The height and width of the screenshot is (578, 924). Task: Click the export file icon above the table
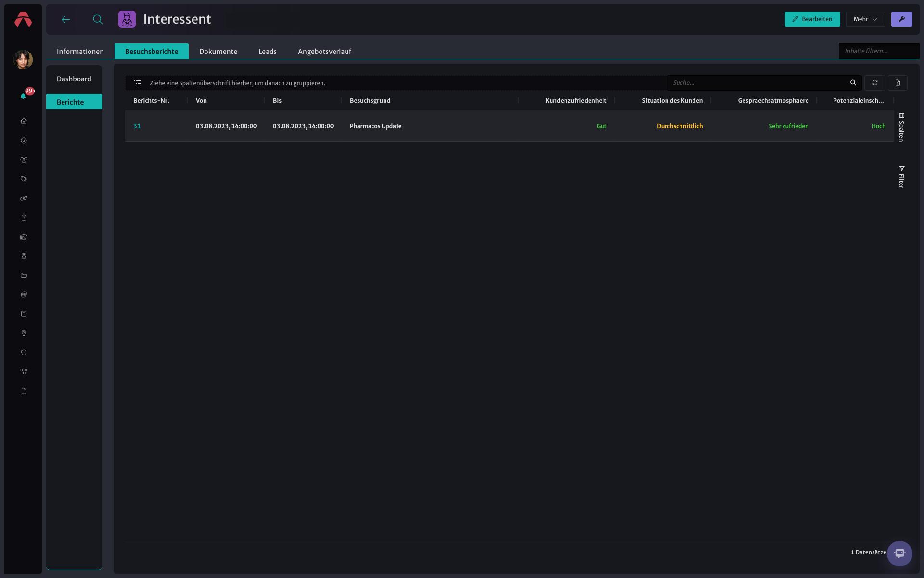(898, 83)
